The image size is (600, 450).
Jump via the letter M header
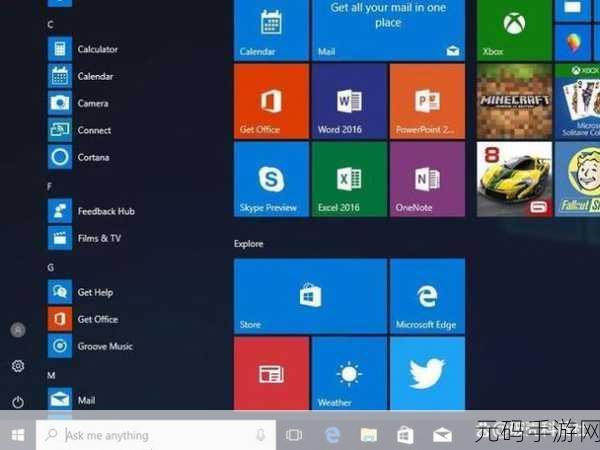click(x=51, y=375)
